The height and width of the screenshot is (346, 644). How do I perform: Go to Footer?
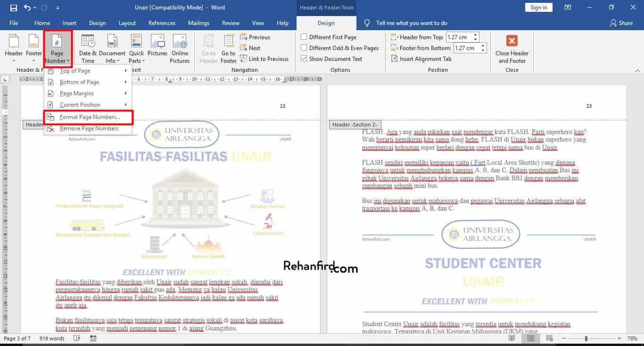229,49
